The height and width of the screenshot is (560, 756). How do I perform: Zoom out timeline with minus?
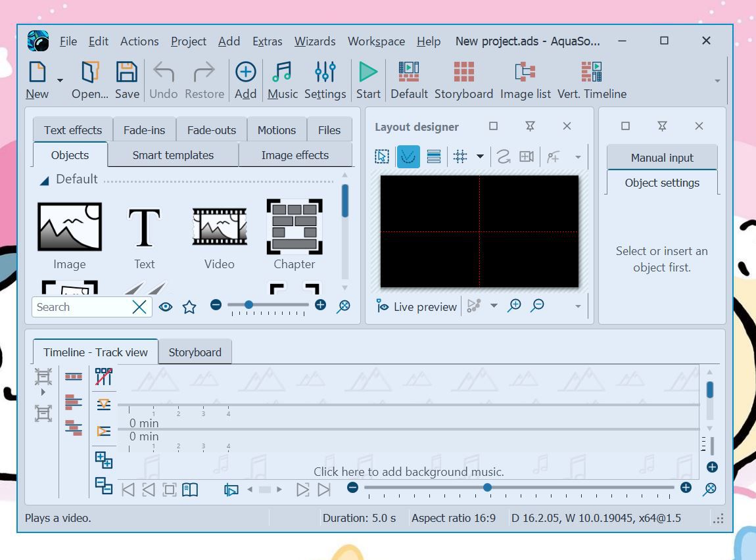(353, 488)
